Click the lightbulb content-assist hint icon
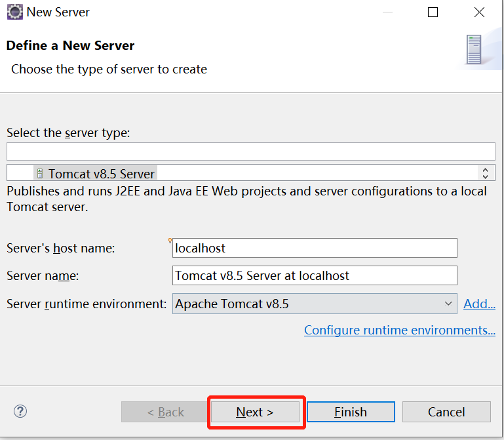The height and width of the screenshot is (440, 504). [170, 241]
